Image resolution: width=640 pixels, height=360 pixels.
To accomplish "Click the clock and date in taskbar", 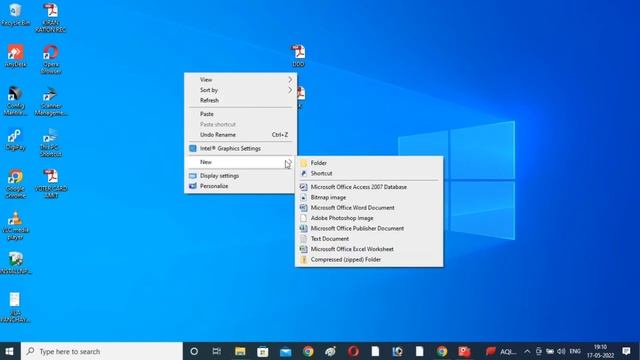I will (600, 351).
